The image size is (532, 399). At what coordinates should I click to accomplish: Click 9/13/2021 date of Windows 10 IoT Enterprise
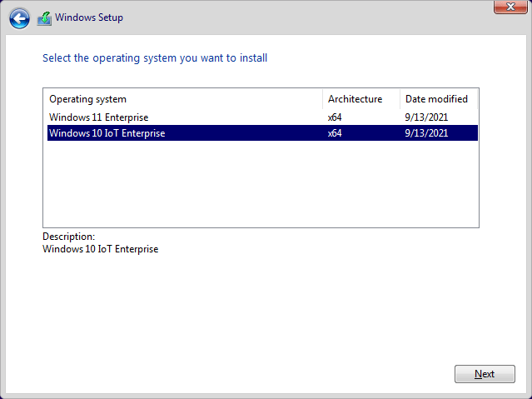426,132
